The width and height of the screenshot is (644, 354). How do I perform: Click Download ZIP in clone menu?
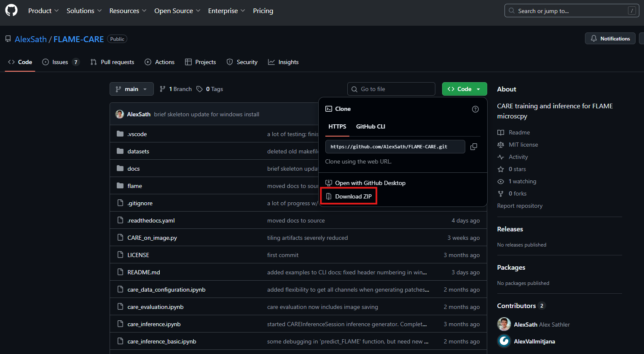point(349,196)
